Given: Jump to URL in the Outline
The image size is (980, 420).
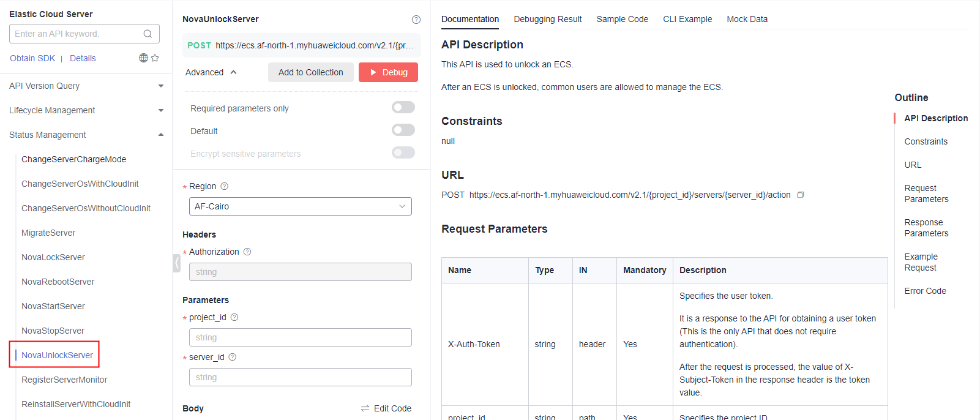Looking at the screenshot, I should (x=913, y=165).
